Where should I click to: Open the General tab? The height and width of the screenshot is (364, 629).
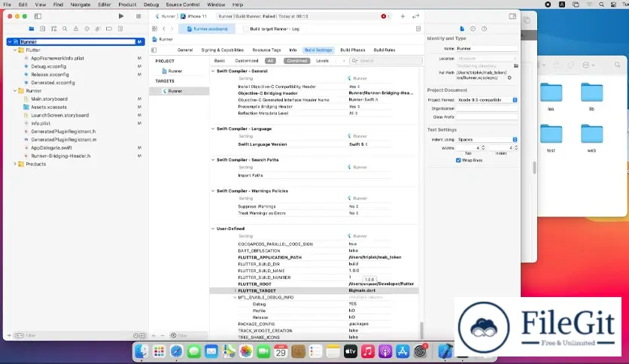[x=185, y=50]
